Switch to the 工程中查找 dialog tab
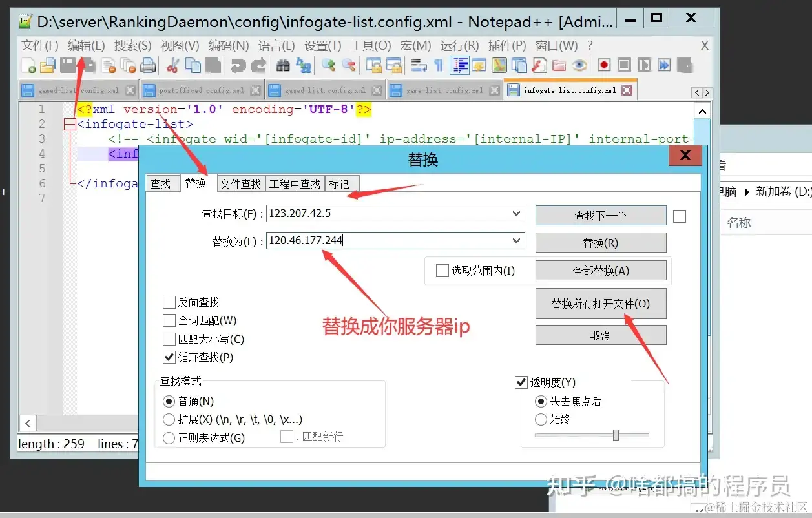The height and width of the screenshot is (518, 812). [295, 184]
